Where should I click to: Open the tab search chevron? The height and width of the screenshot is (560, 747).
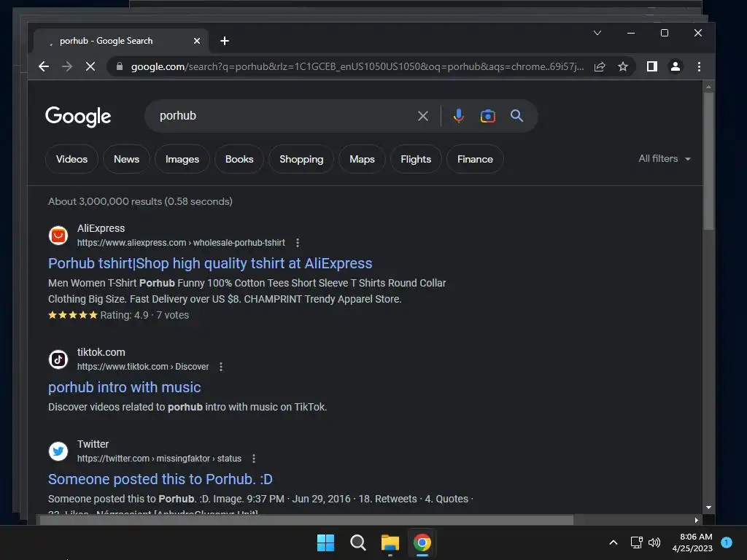[597, 33]
